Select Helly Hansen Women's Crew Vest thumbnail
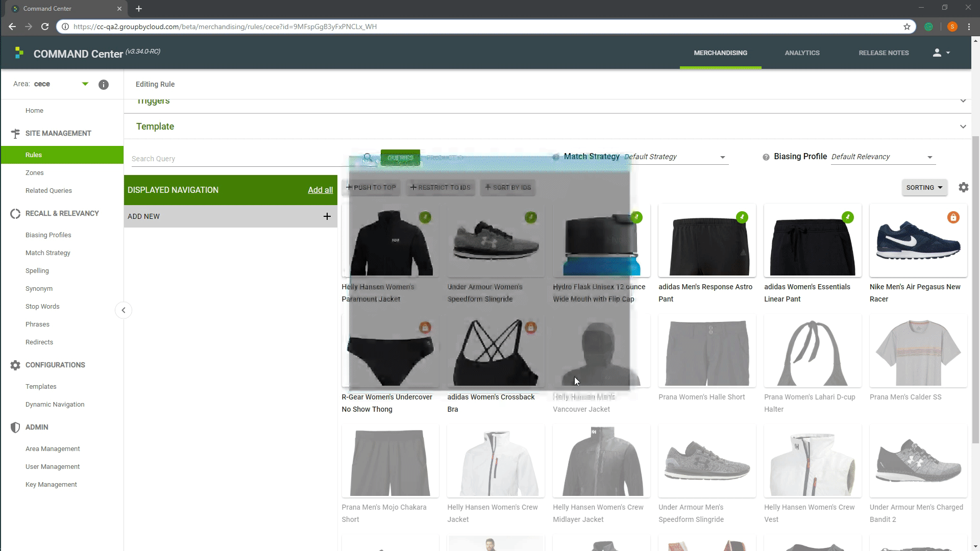The height and width of the screenshot is (551, 980). pos(812,461)
